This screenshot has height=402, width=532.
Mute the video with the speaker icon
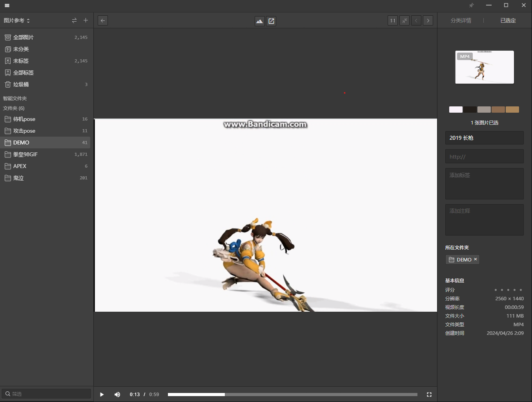[117, 395]
